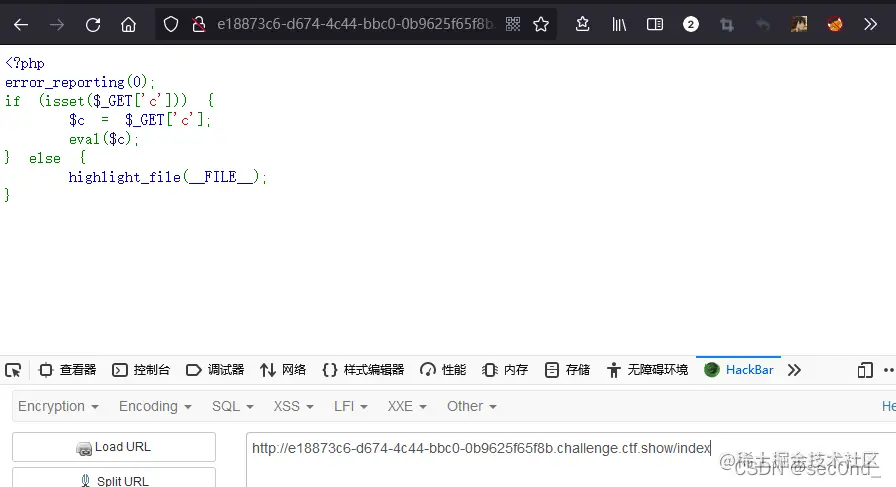This screenshot has width=896, height=487.
Task: Open the red round extension icon
Action: coord(835,24)
